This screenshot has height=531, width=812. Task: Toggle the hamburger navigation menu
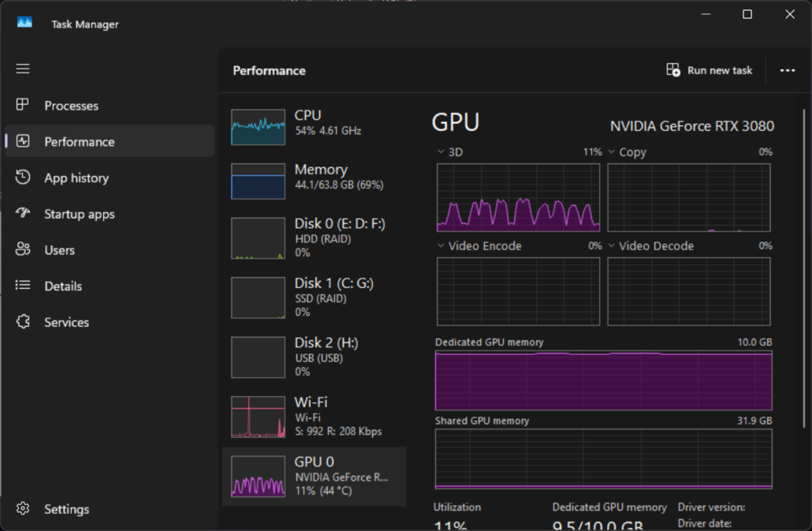tap(23, 69)
